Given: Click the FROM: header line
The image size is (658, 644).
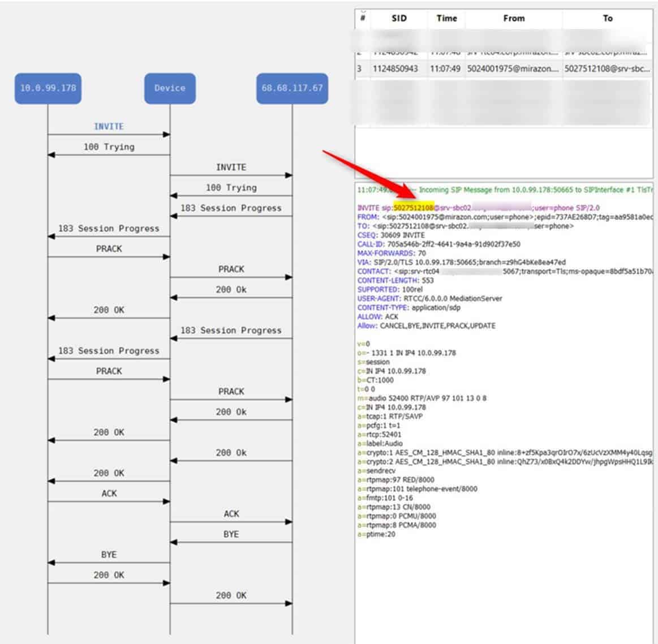Looking at the screenshot, I should click(505, 217).
